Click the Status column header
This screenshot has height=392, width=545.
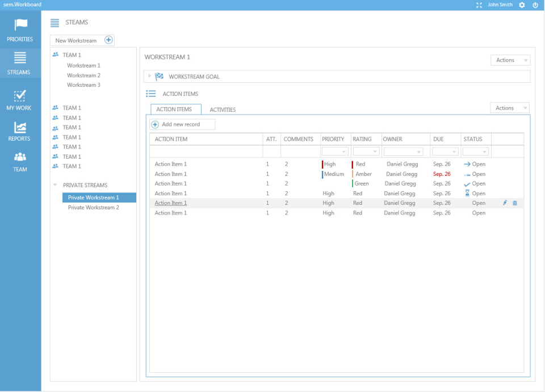[473, 139]
